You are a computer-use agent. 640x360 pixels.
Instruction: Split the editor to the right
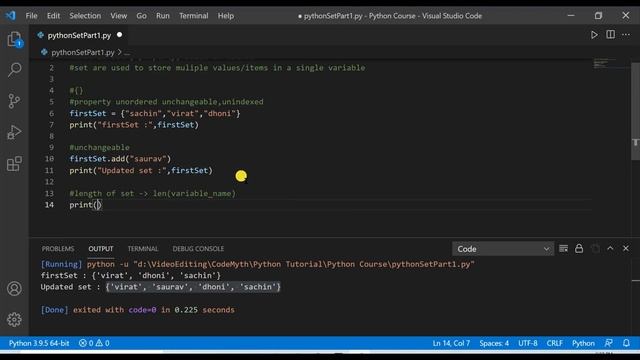[x=611, y=35]
